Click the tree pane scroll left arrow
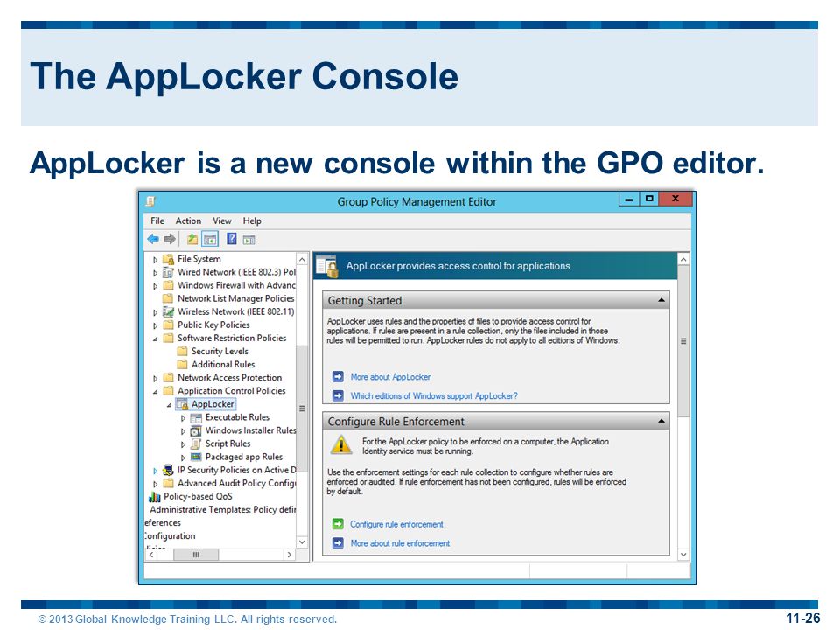 click(x=151, y=555)
